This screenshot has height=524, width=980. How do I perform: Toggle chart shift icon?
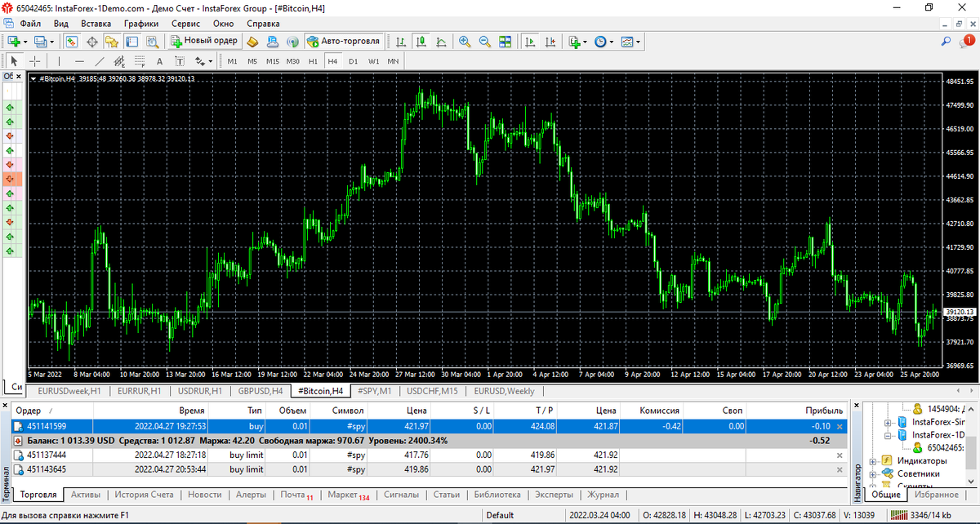coord(550,41)
